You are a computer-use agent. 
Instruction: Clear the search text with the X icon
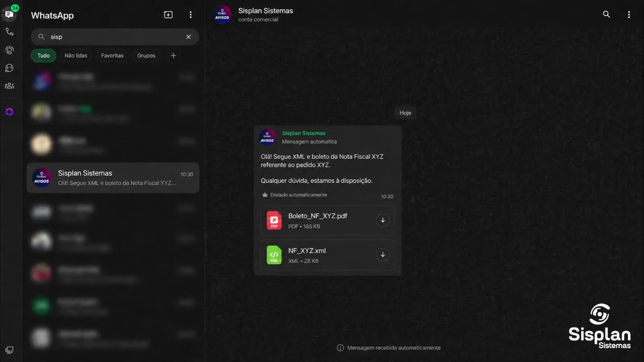coord(188,37)
